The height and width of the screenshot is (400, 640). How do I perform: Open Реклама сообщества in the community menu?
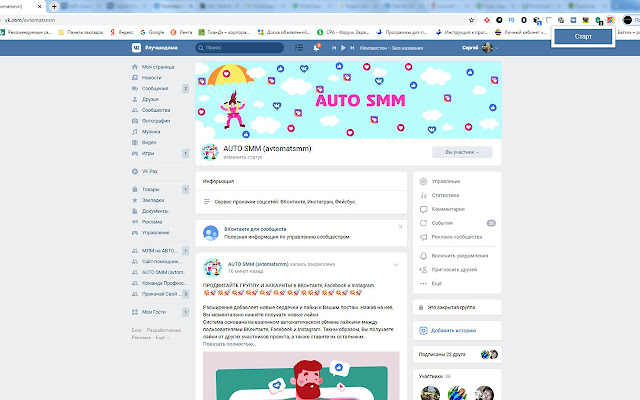coord(457,237)
